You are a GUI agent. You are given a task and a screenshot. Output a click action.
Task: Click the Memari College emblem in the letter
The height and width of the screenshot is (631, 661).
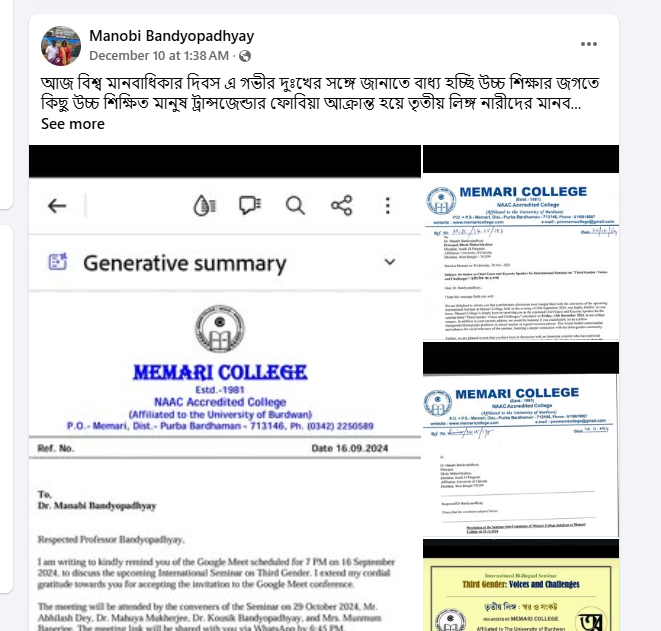(x=220, y=329)
